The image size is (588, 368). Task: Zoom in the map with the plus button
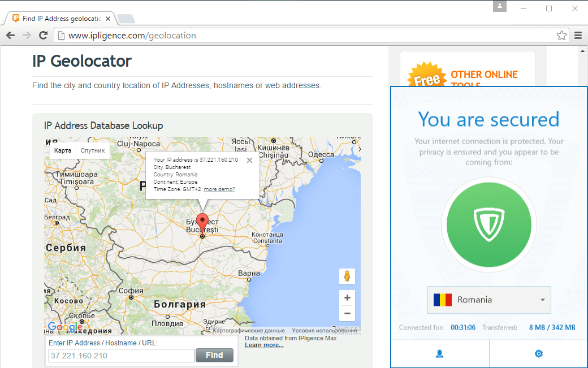347,297
